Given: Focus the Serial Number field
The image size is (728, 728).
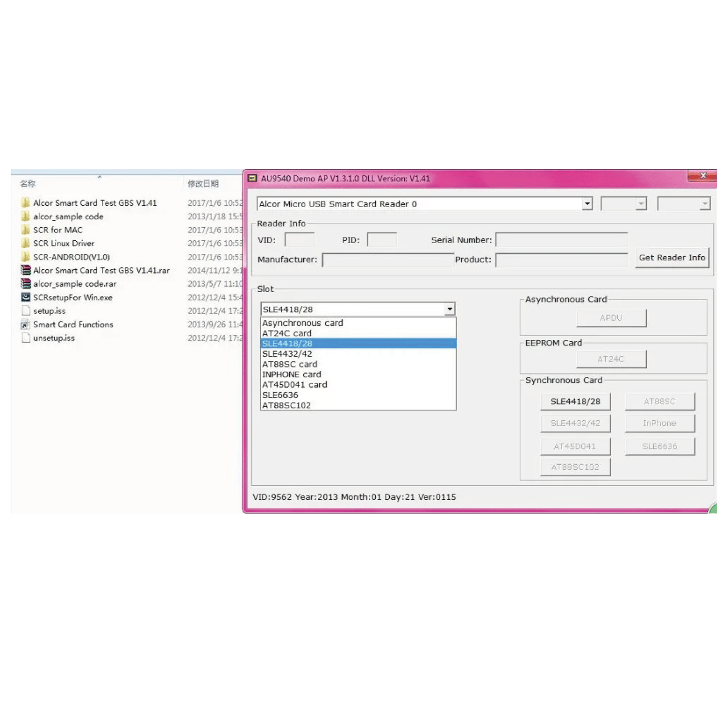Looking at the screenshot, I should click(x=562, y=240).
